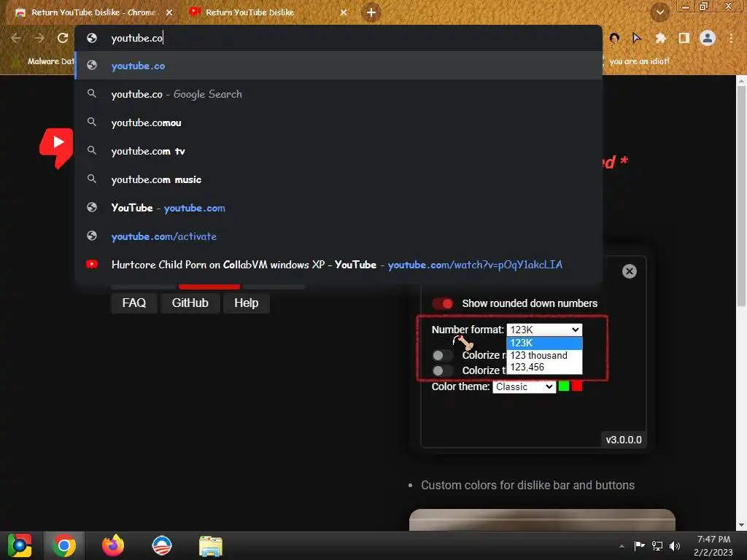The image size is (747, 560).
Task: Select the 123 thousand format option
Action: pyautogui.click(x=544, y=355)
